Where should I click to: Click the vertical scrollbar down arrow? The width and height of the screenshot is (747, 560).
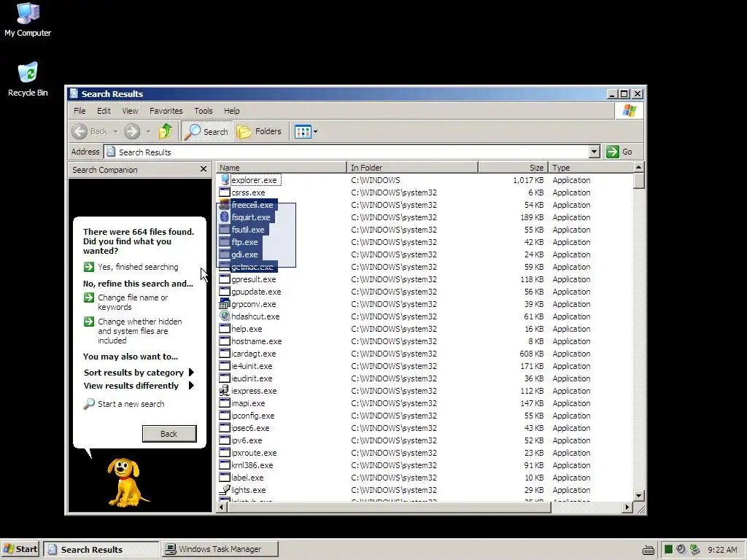[639, 496]
